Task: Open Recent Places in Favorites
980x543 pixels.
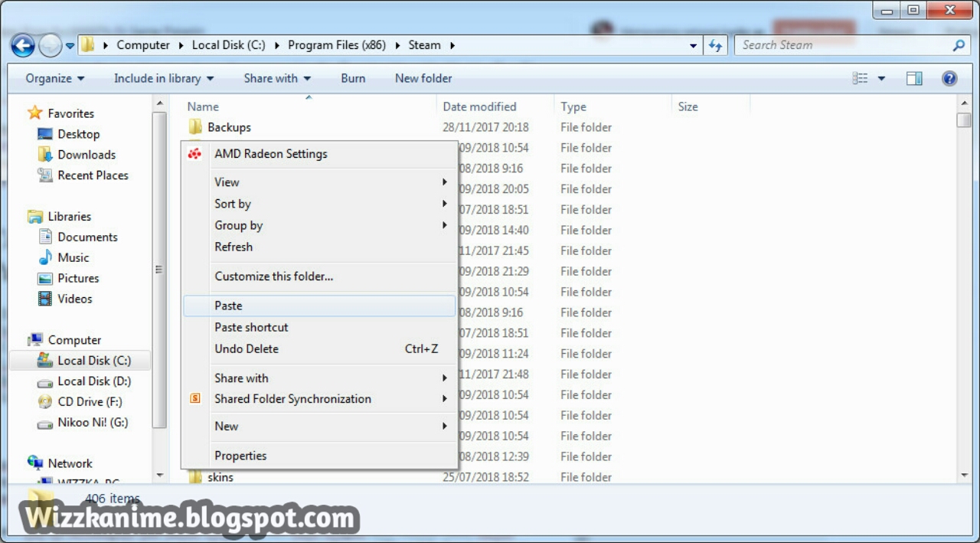Action: [x=93, y=175]
